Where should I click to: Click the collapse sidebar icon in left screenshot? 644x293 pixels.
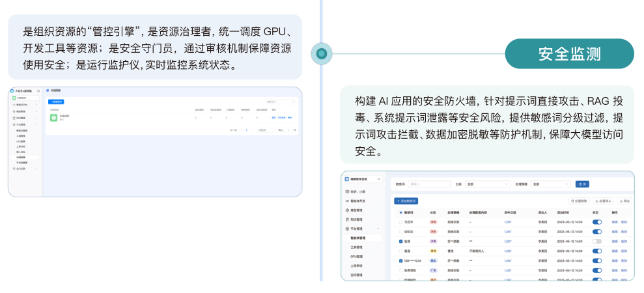coord(38,91)
